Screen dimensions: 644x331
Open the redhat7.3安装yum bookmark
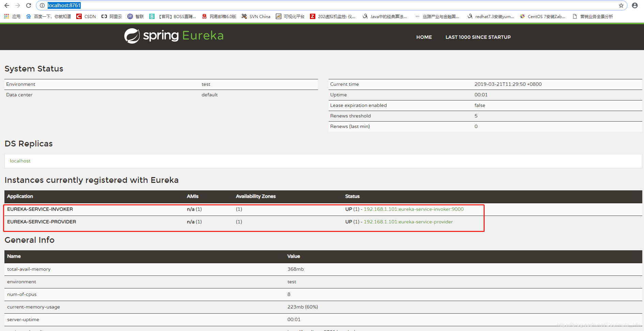click(491, 16)
